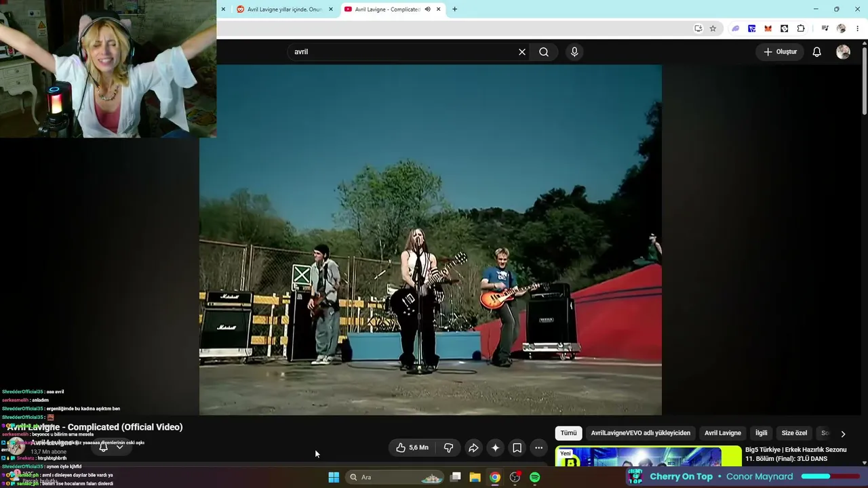Viewport: 868px width, 488px height.
Task: Click the Cherry On Top album art
Action: coord(635,476)
